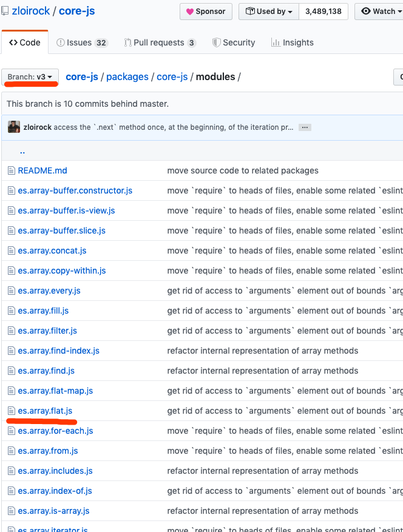This screenshot has width=403, height=532.
Task: Open the Insights tab
Action: pyautogui.click(x=293, y=42)
